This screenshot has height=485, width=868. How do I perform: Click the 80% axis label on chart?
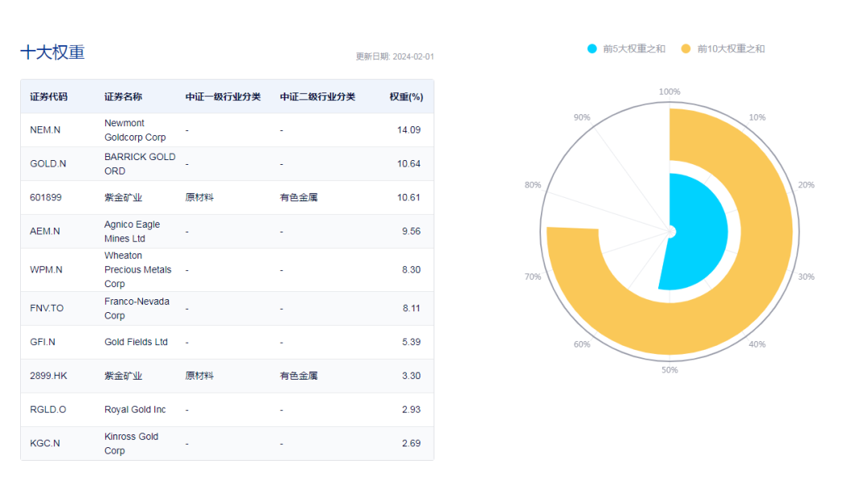point(533,184)
